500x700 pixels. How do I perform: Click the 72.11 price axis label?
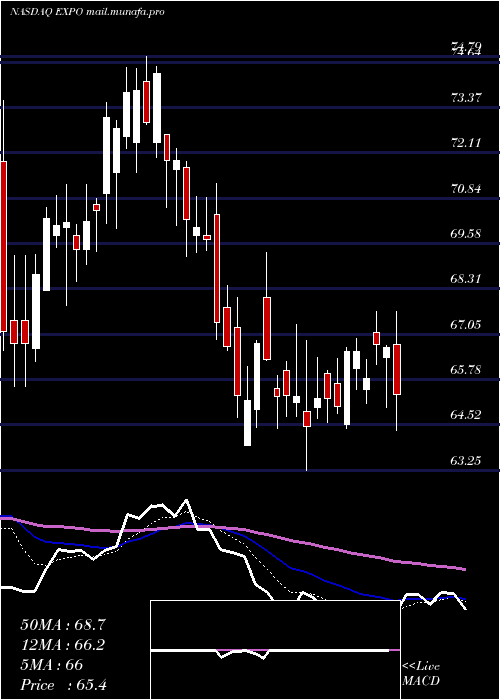click(x=467, y=143)
